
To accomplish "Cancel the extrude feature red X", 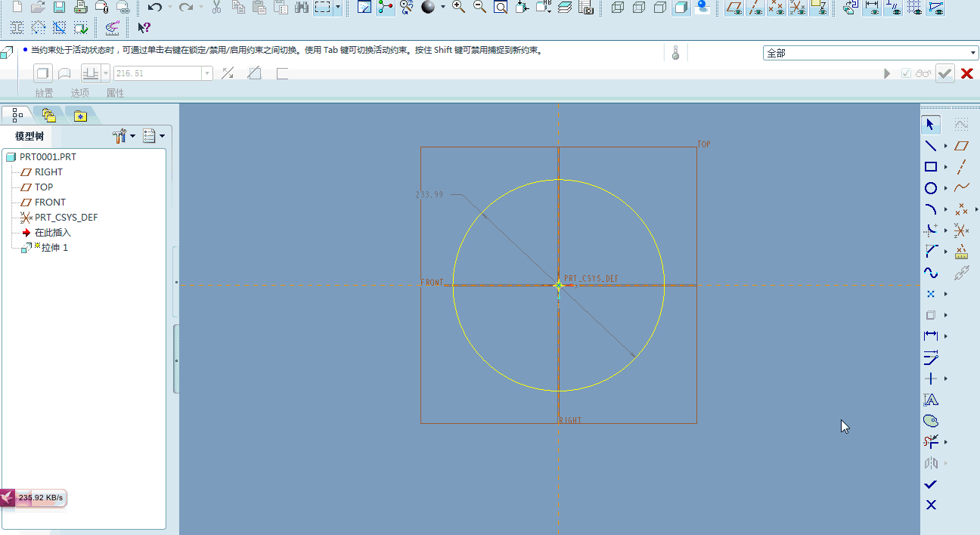I will tap(966, 73).
